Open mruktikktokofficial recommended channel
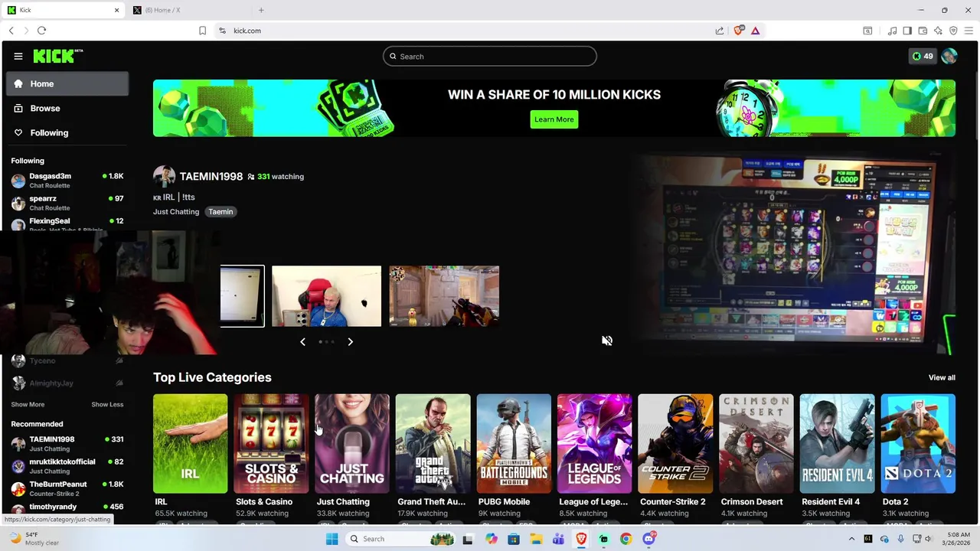 click(x=67, y=466)
